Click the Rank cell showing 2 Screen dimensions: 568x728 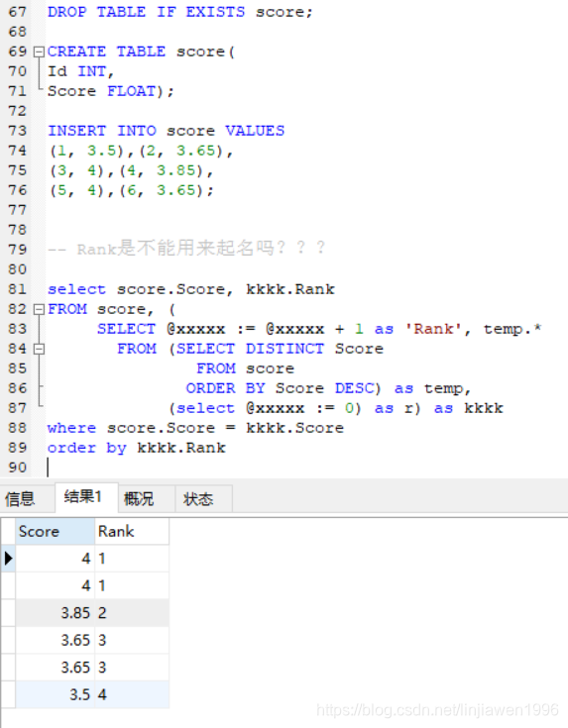tap(132, 613)
